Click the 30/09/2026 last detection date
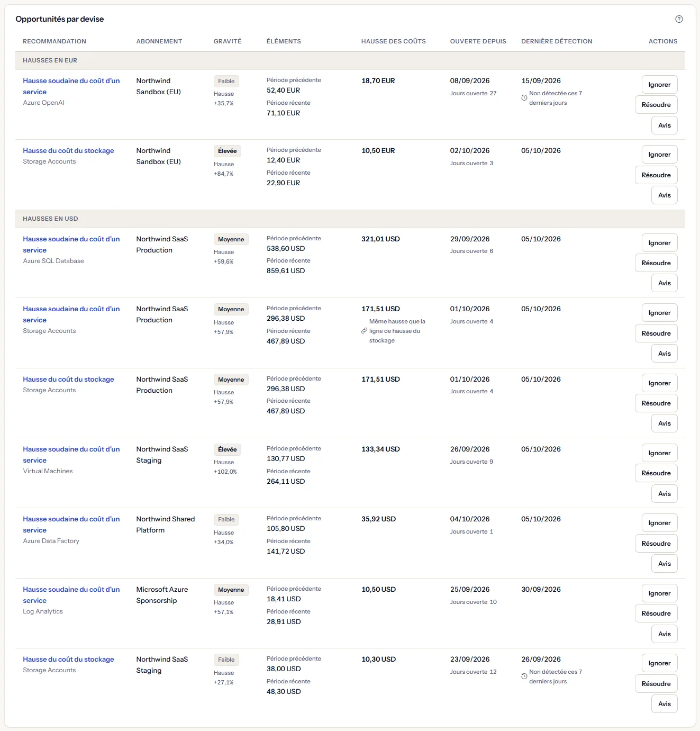This screenshot has height=731, width=700. [541, 590]
